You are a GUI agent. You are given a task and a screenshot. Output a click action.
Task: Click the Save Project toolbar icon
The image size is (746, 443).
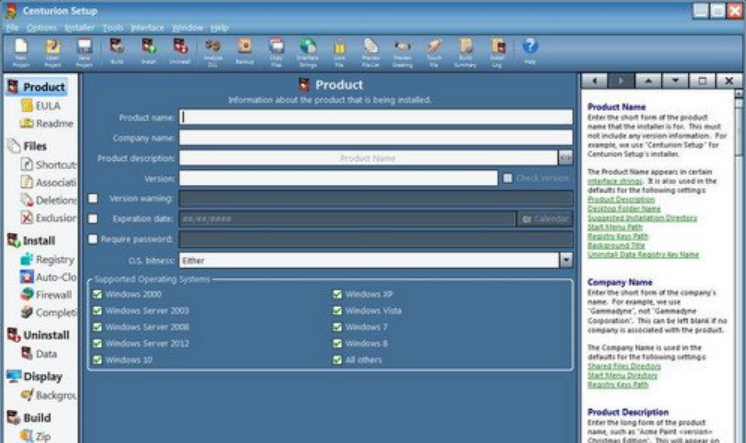(84, 52)
